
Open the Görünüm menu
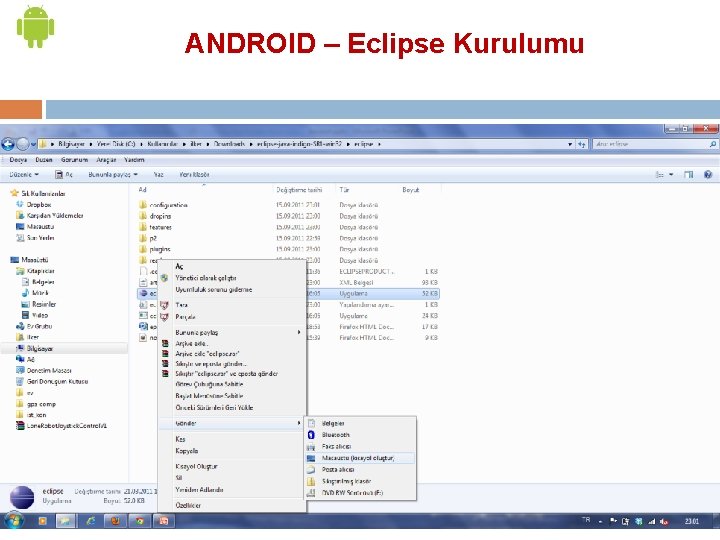point(74,160)
